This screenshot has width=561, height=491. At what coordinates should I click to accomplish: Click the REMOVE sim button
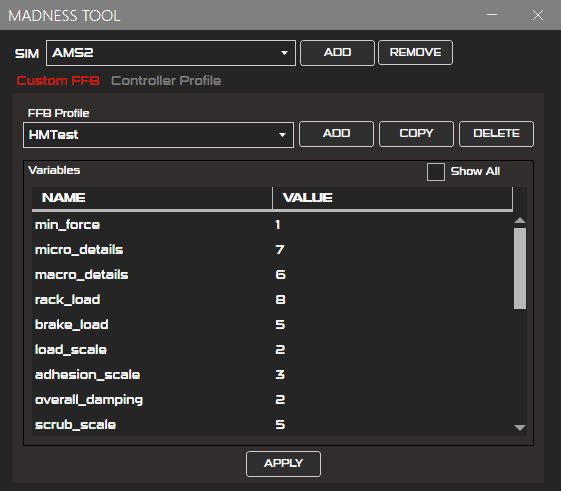[x=415, y=52]
